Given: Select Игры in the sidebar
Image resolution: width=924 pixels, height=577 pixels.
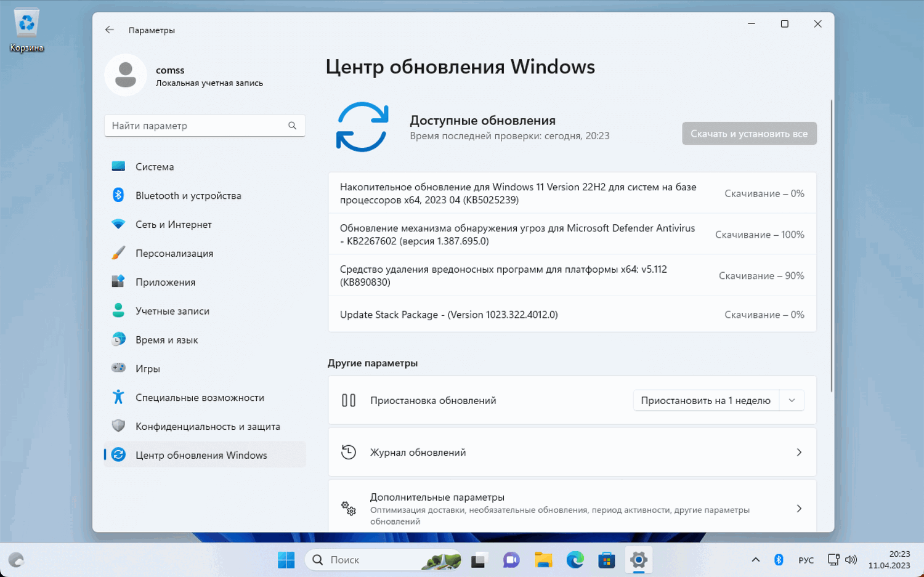Looking at the screenshot, I should pyautogui.click(x=205, y=368).
